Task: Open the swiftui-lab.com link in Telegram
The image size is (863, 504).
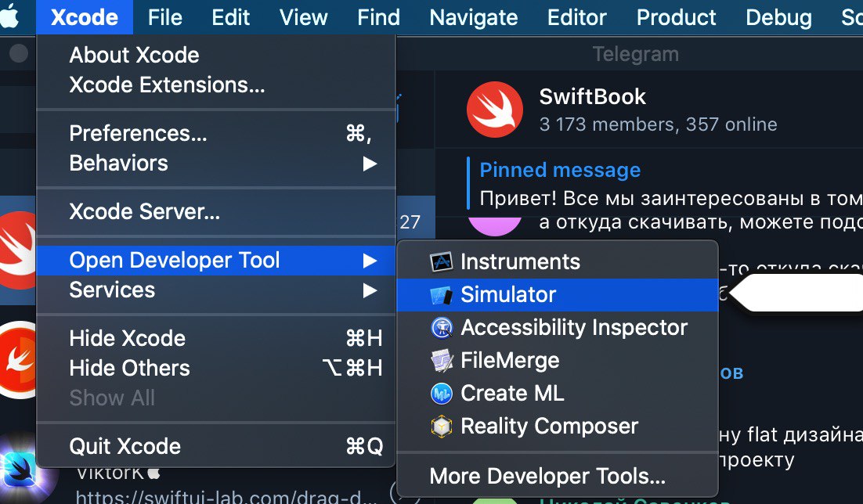Action: coord(226,496)
